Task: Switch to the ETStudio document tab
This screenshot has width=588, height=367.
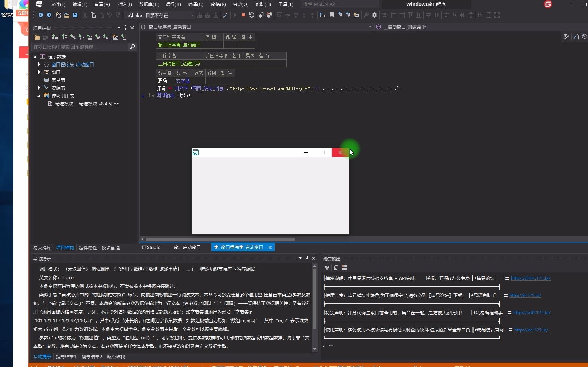Action: point(151,247)
